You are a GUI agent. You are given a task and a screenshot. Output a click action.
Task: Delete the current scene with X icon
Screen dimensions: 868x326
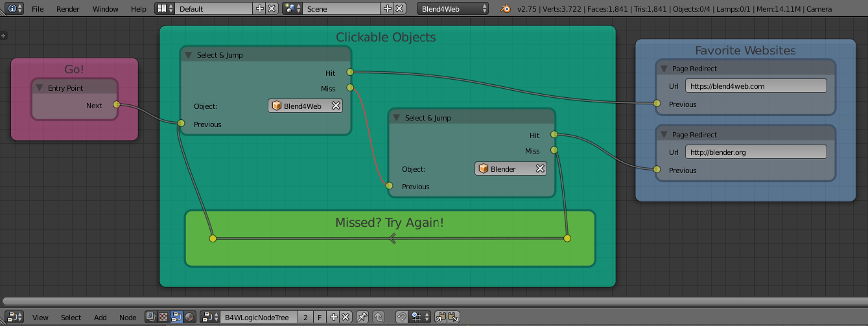[x=400, y=8]
